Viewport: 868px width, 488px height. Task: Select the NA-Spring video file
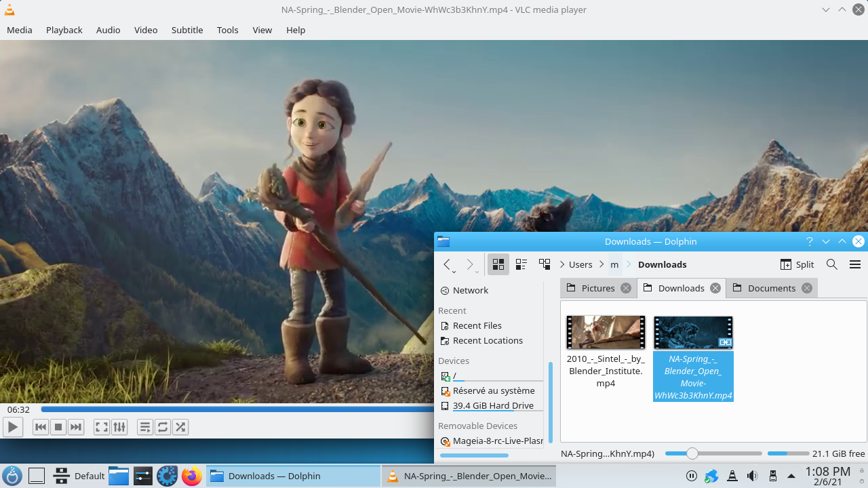(x=693, y=359)
